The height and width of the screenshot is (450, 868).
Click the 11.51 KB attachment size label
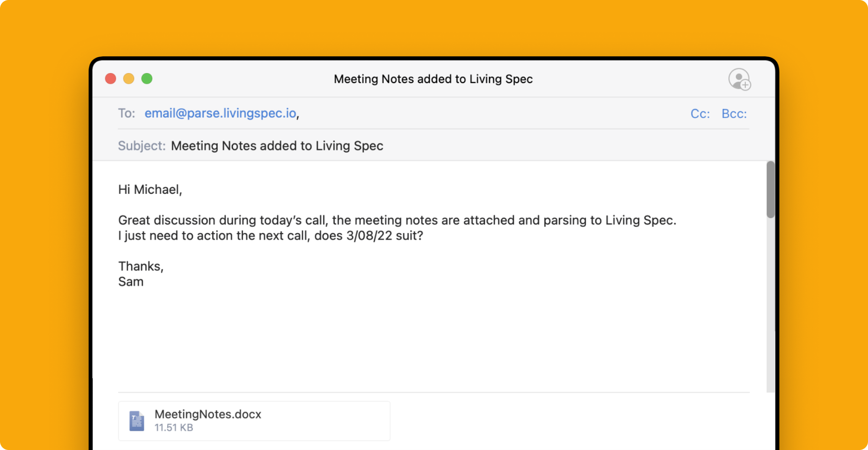click(x=174, y=427)
